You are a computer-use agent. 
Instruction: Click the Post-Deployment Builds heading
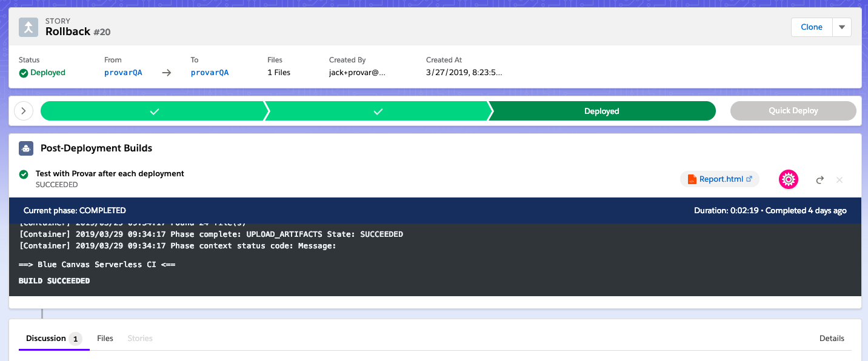96,148
